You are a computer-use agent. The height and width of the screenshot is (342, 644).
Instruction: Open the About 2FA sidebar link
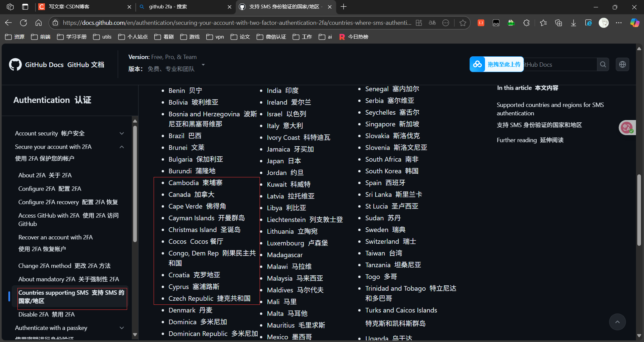pos(45,175)
